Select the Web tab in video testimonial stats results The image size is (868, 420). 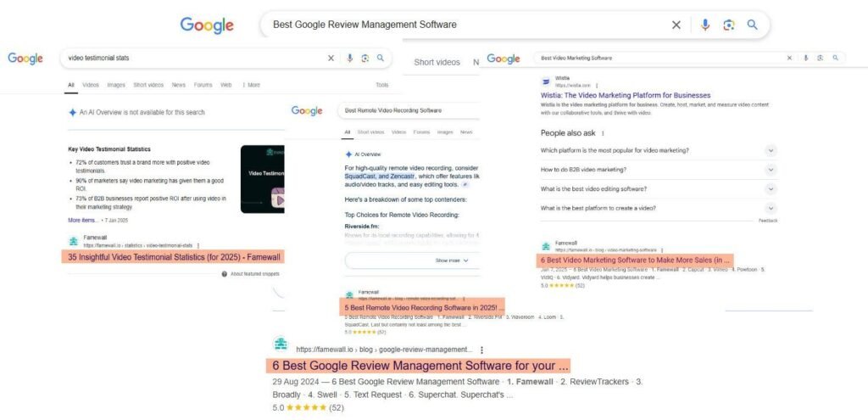coord(225,86)
